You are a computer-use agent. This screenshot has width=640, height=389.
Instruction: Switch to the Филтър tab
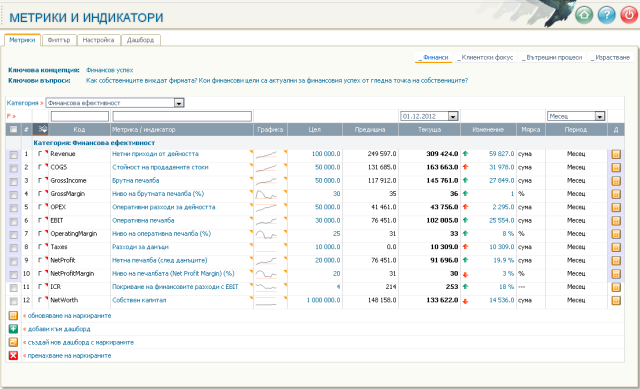tap(59, 40)
